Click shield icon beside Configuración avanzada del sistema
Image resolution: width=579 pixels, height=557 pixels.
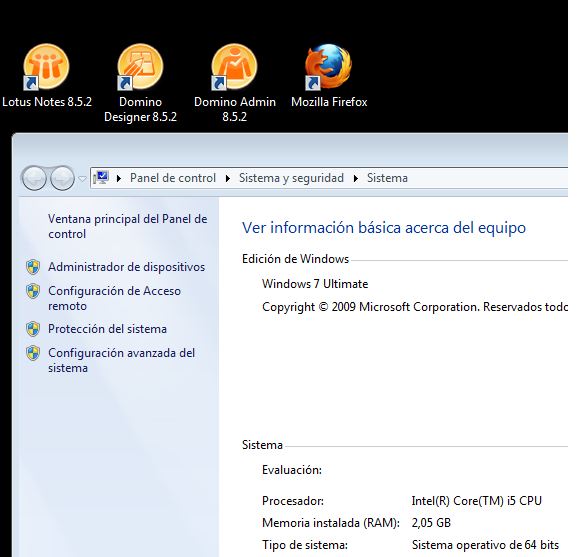33,353
